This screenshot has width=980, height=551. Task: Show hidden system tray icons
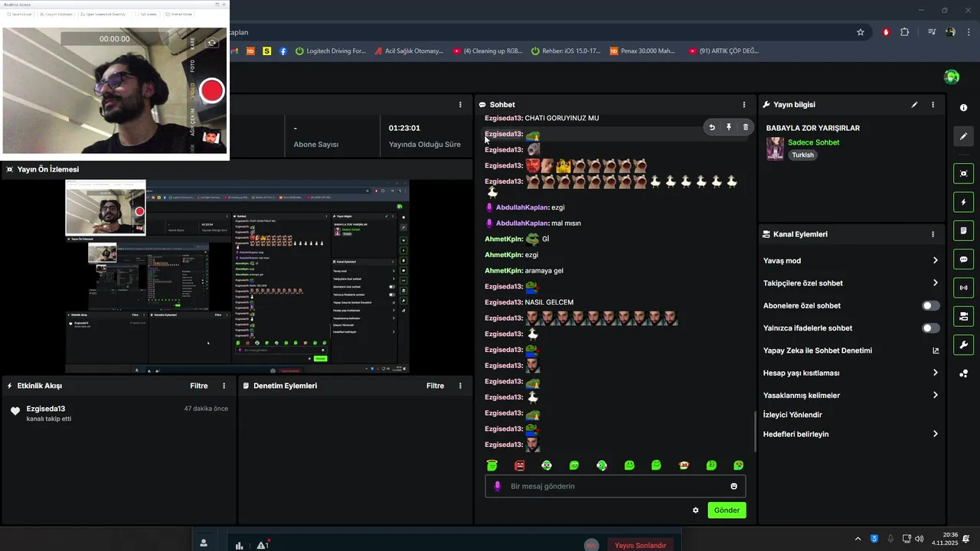[x=857, y=539]
